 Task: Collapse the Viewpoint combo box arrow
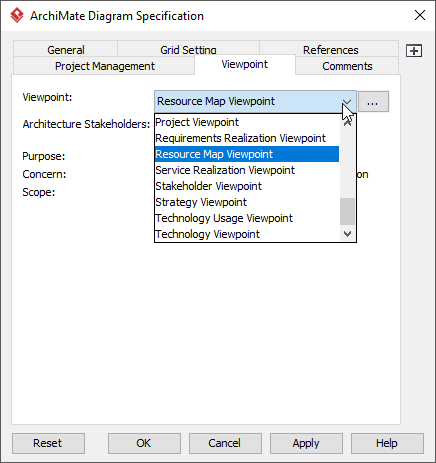347,102
